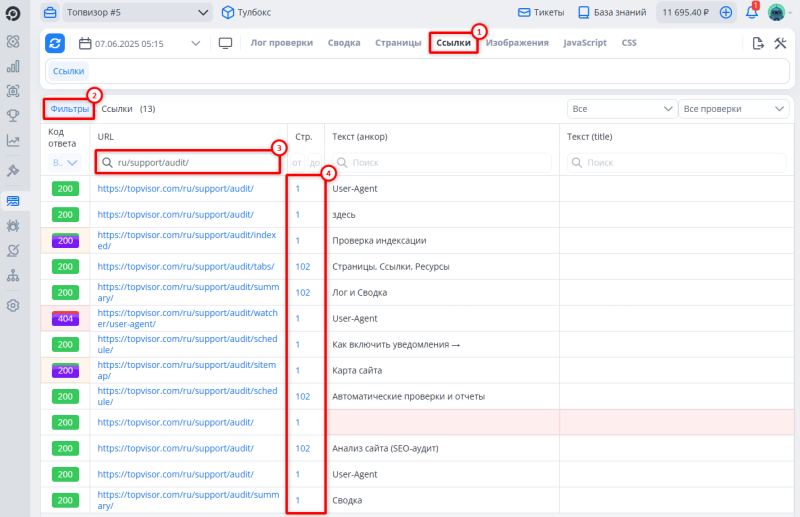
Task: Open the trophy icon in left sidebar
Action: tap(13, 116)
